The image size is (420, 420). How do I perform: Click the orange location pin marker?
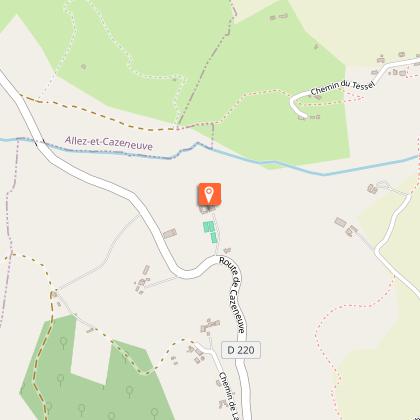tap(209, 194)
